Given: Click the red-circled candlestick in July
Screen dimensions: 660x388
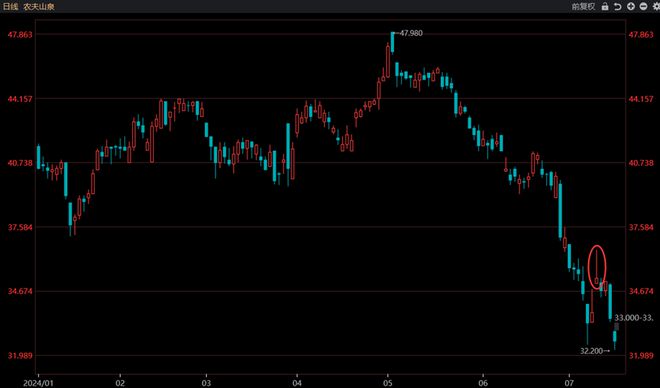Looking at the screenshot, I should (x=596, y=267).
